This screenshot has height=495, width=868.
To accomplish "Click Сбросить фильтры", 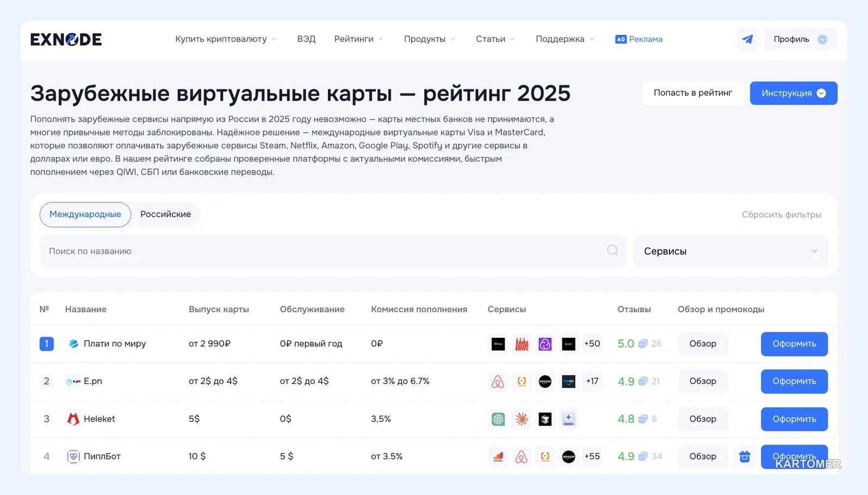I will (x=782, y=214).
